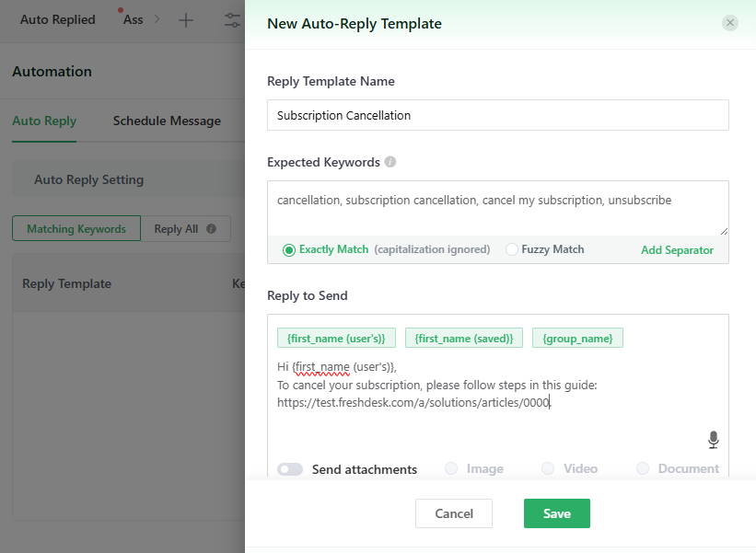Open the filter sliders icon in top bar

pos(232,20)
